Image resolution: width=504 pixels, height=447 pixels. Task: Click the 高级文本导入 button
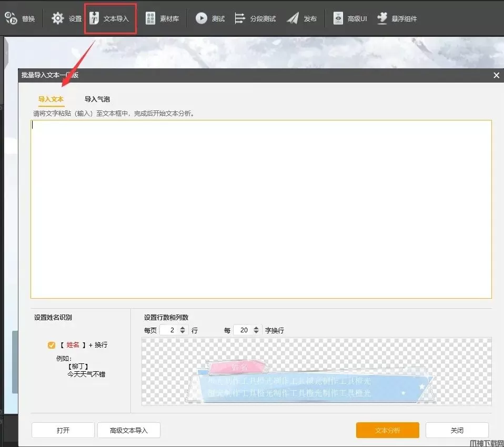coord(129,430)
